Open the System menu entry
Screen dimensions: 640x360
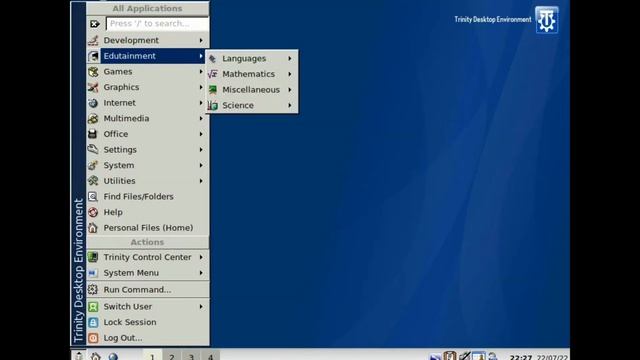tap(147, 165)
